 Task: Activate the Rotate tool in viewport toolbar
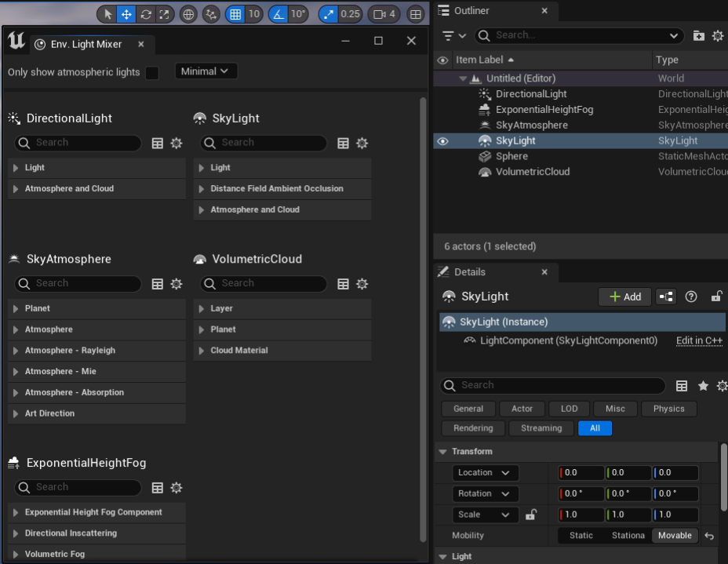(146, 14)
